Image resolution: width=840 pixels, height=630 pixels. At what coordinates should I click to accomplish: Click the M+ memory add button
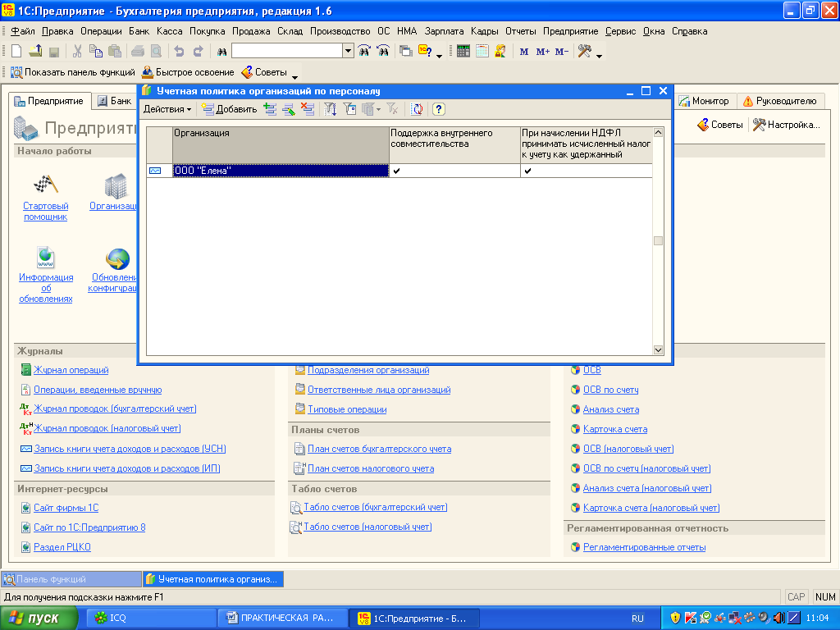click(x=543, y=52)
